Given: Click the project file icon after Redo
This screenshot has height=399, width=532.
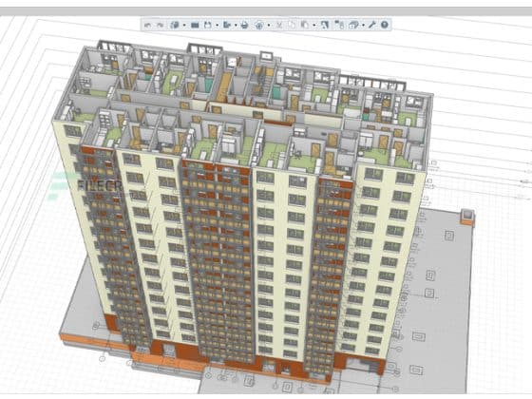Looking at the screenshot, I should 175,25.
